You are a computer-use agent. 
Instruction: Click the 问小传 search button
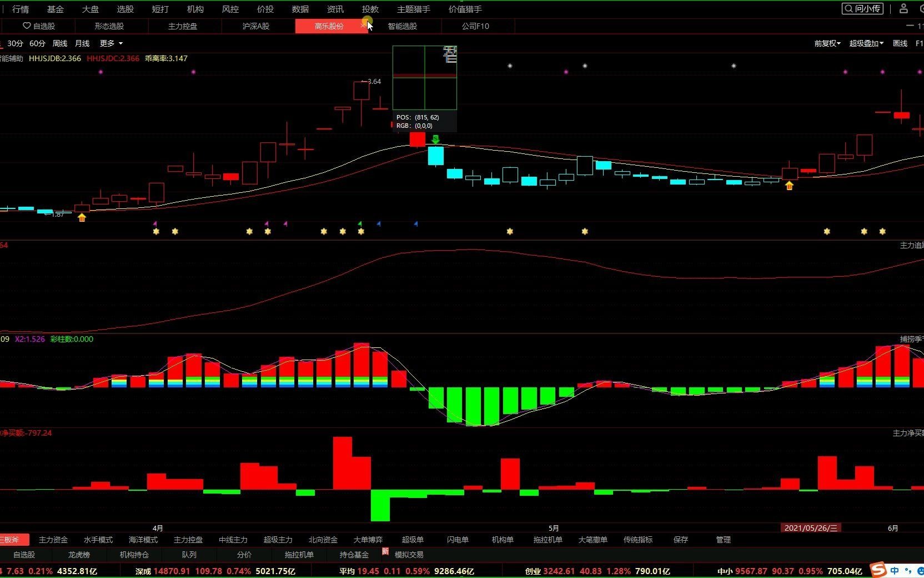(x=862, y=8)
